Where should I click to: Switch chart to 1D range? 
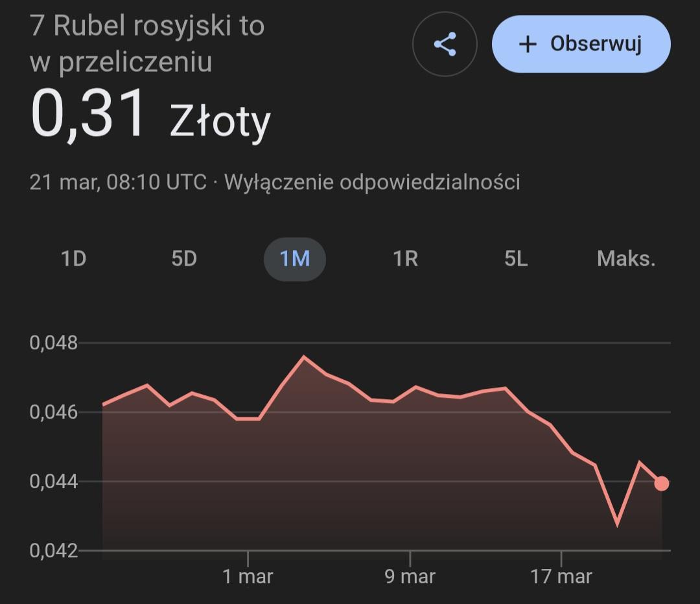pyautogui.click(x=73, y=259)
